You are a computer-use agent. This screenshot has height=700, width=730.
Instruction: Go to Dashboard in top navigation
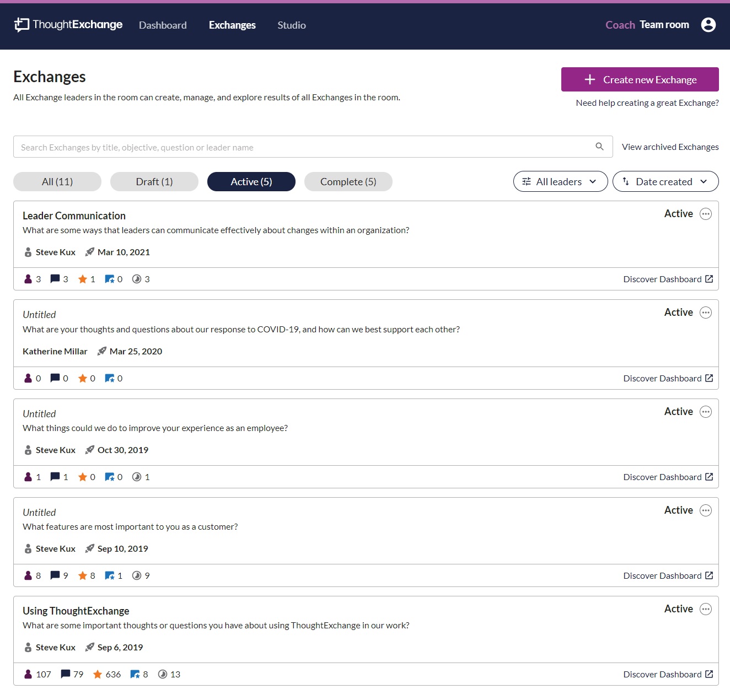[x=163, y=25]
